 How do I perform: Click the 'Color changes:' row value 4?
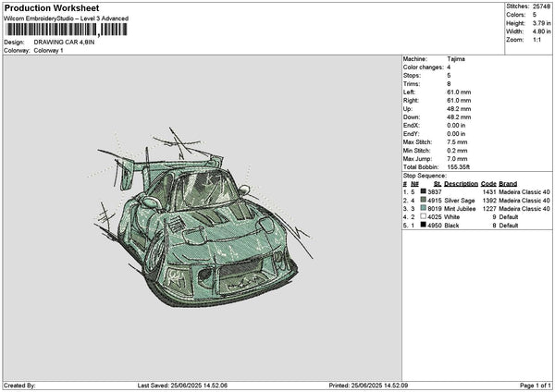point(449,67)
